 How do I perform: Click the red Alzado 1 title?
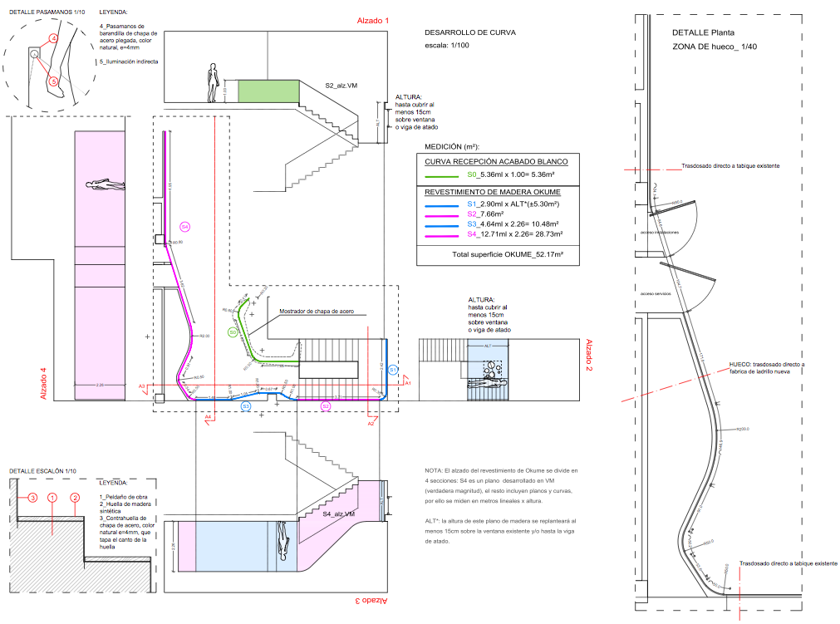click(373, 20)
